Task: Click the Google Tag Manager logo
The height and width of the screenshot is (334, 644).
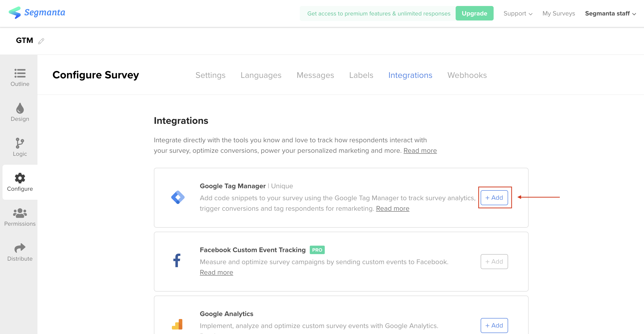Action: pyautogui.click(x=178, y=197)
